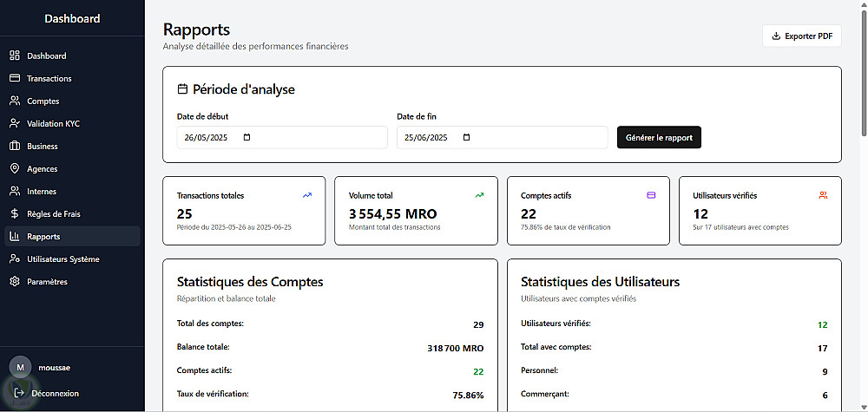868x412 pixels.
Task: Click the Utilisateurs Système icon
Action: pyautogui.click(x=15, y=259)
